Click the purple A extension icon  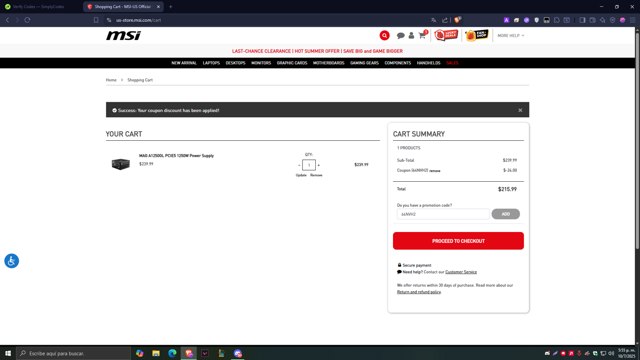506,20
